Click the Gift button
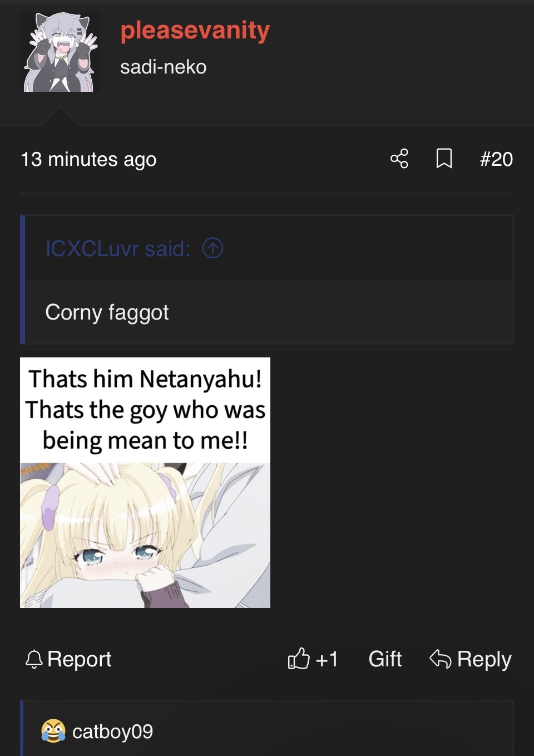Viewport: 534px width, 756px height. (385, 659)
